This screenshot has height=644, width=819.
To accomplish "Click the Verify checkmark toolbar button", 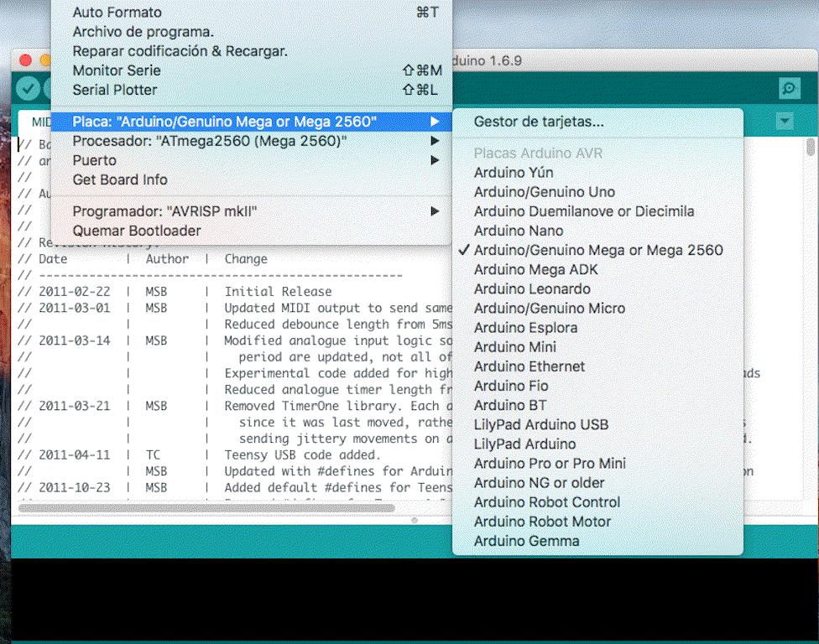I will pos(29,88).
